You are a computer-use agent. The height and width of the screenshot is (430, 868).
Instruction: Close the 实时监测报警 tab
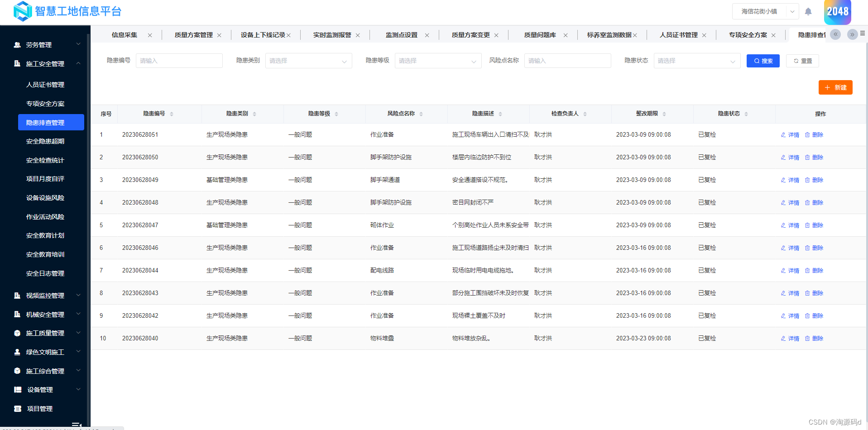coord(358,35)
